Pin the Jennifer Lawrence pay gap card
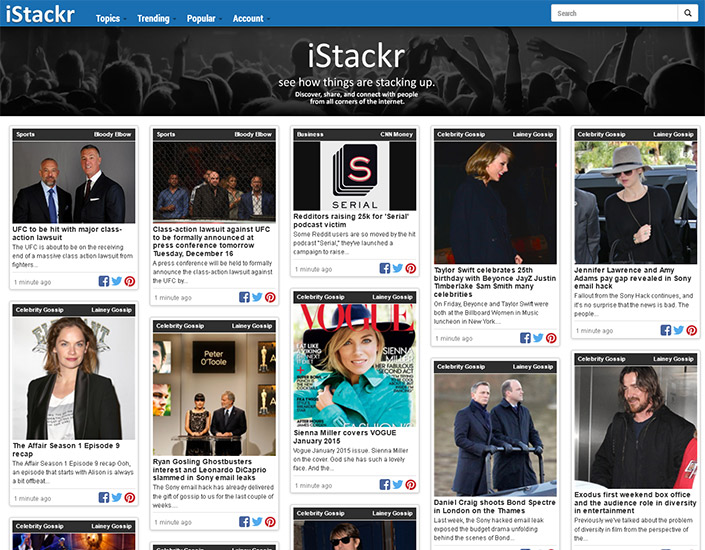This screenshot has height=550, width=705. pyautogui.click(x=692, y=331)
